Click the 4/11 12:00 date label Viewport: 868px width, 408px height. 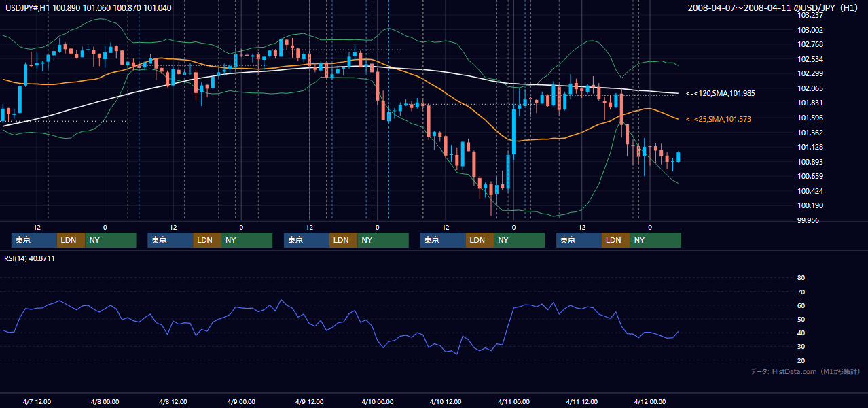(x=581, y=401)
